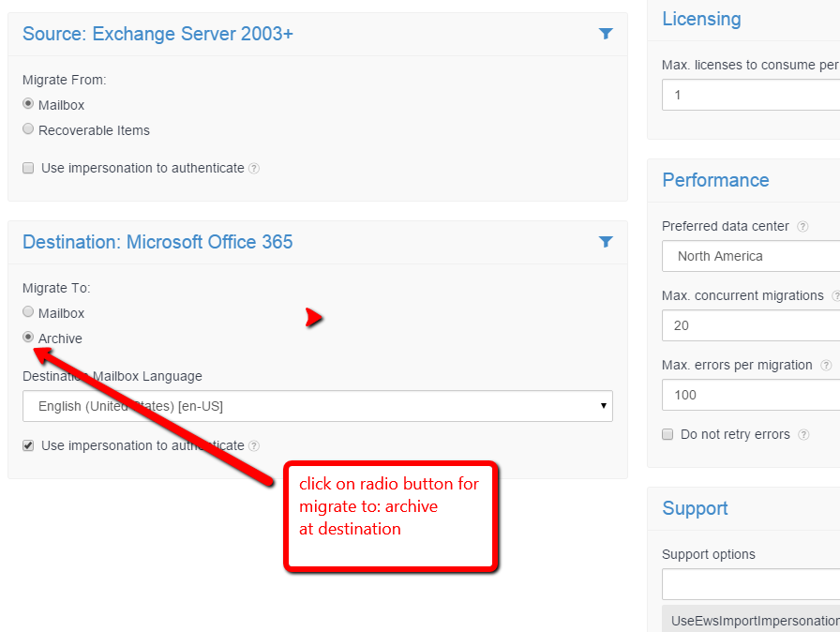This screenshot has width=840, height=632.
Task: Click the Max. concurrent migrations label
Action: pos(742,295)
